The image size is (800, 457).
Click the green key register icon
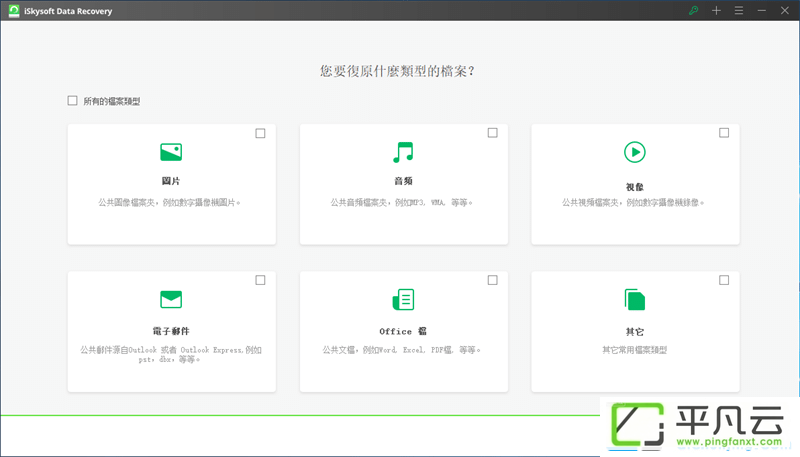coord(693,10)
